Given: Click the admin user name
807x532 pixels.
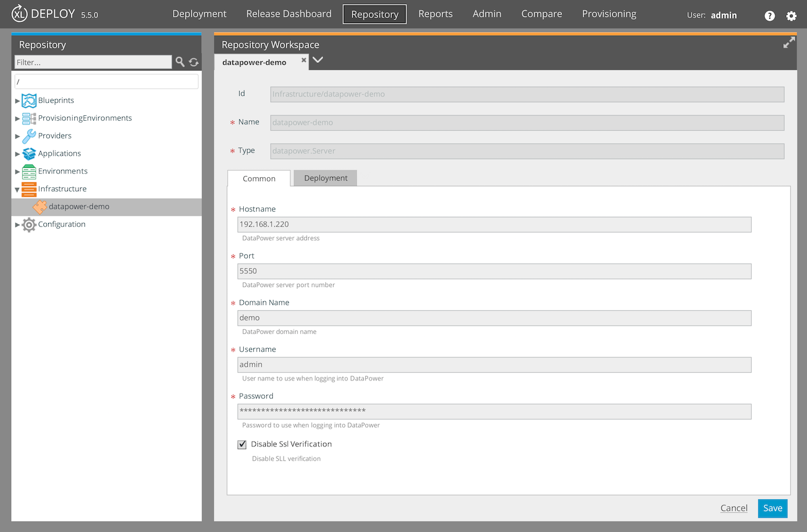Looking at the screenshot, I should (x=724, y=15).
